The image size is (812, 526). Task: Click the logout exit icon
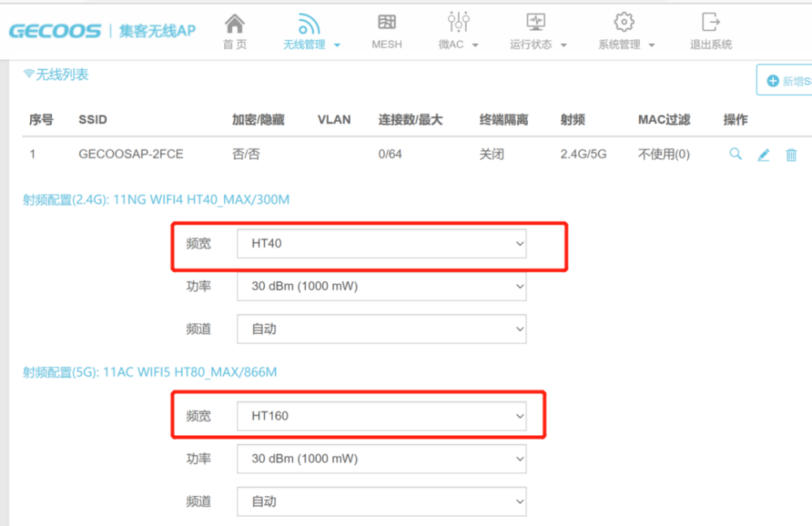[x=710, y=23]
